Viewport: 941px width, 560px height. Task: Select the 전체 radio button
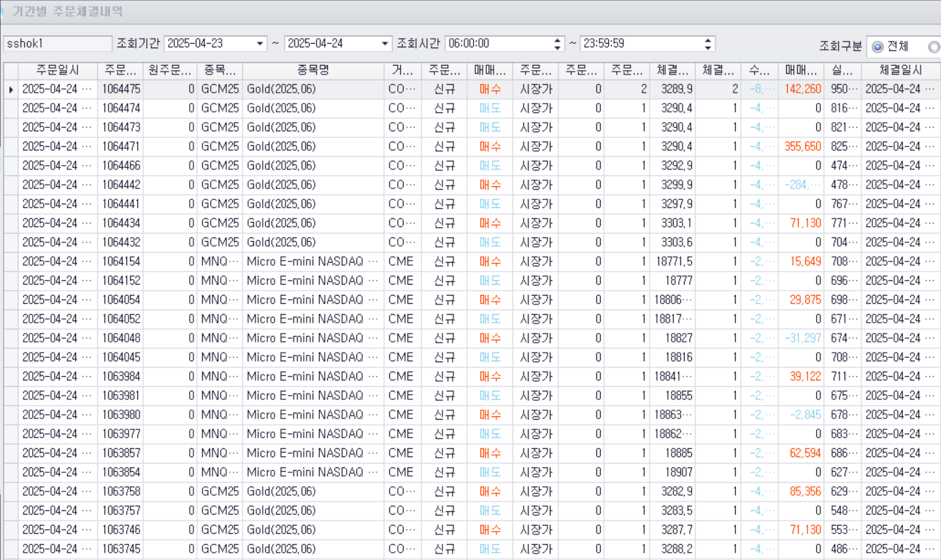click(877, 47)
